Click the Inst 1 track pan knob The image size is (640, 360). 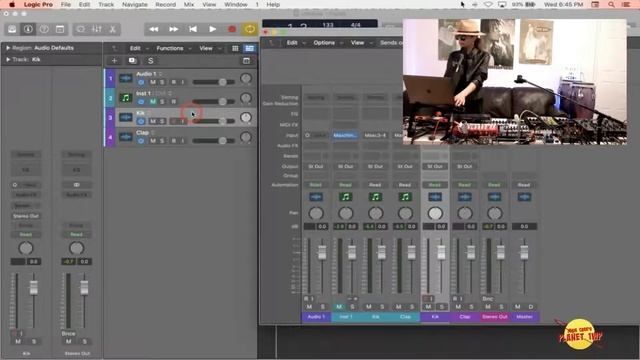(x=246, y=98)
